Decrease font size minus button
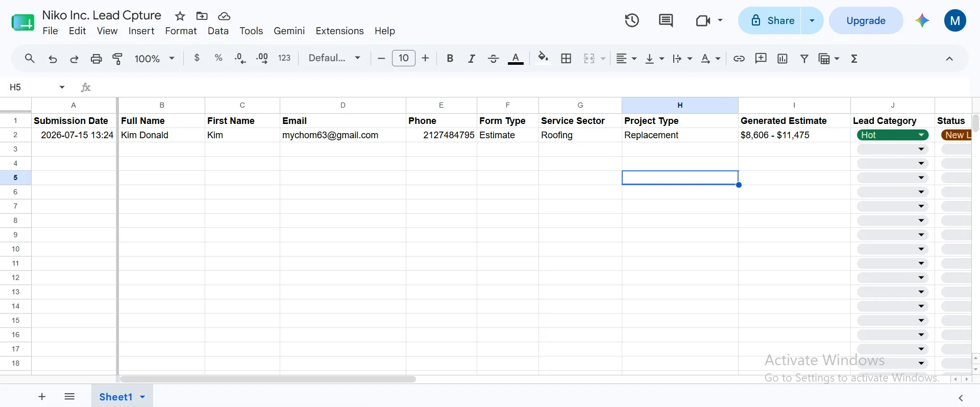Image resolution: width=980 pixels, height=407 pixels. pos(381,58)
